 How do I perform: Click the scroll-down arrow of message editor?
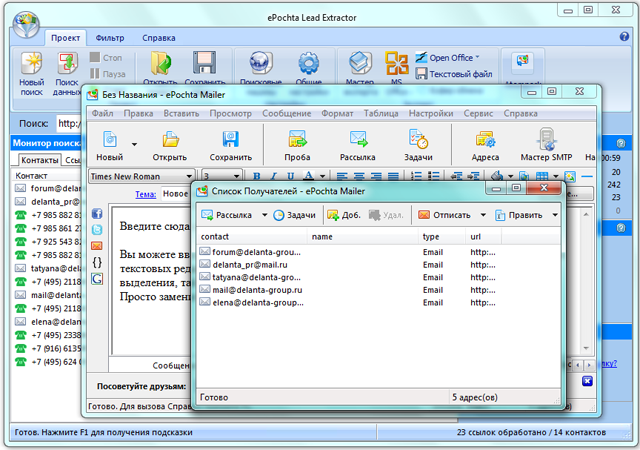pyautogui.click(x=586, y=348)
